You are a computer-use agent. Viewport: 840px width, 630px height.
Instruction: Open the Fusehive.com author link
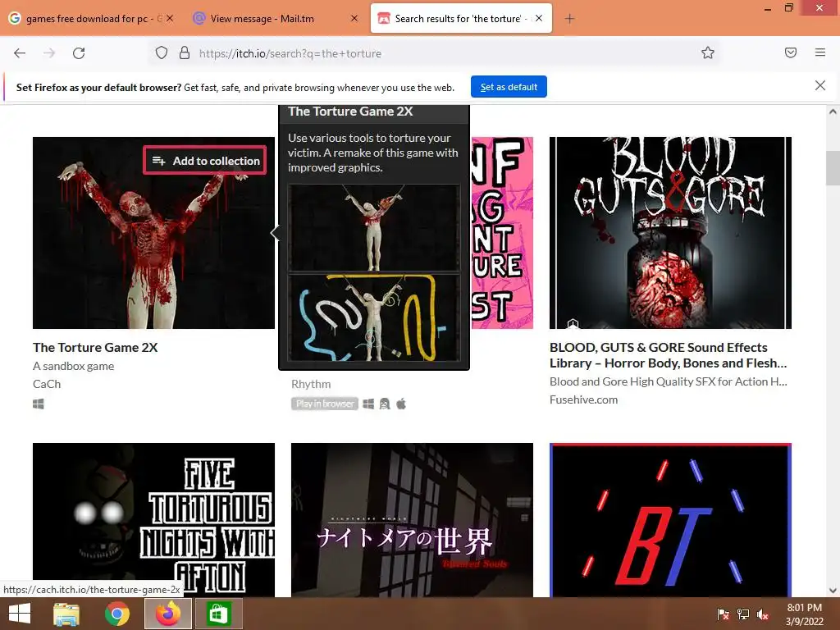[583, 399]
